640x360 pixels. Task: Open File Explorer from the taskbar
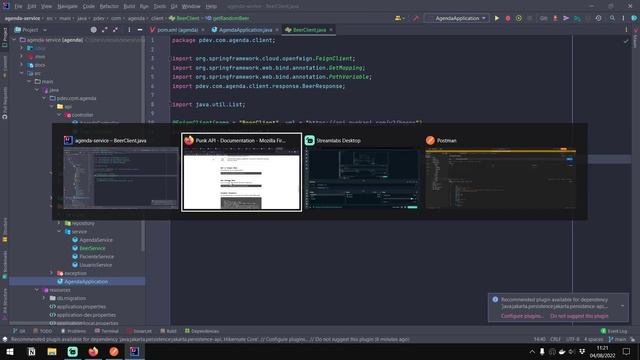[52, 352]
